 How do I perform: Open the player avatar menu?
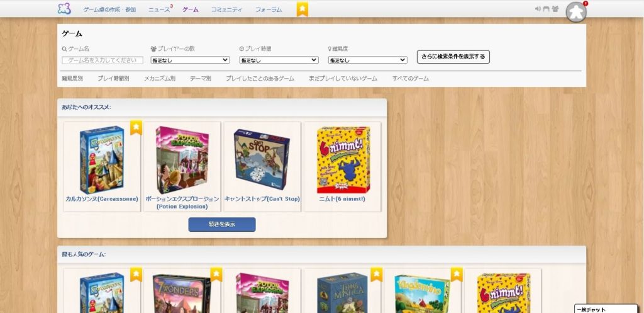tap(575, 12)
